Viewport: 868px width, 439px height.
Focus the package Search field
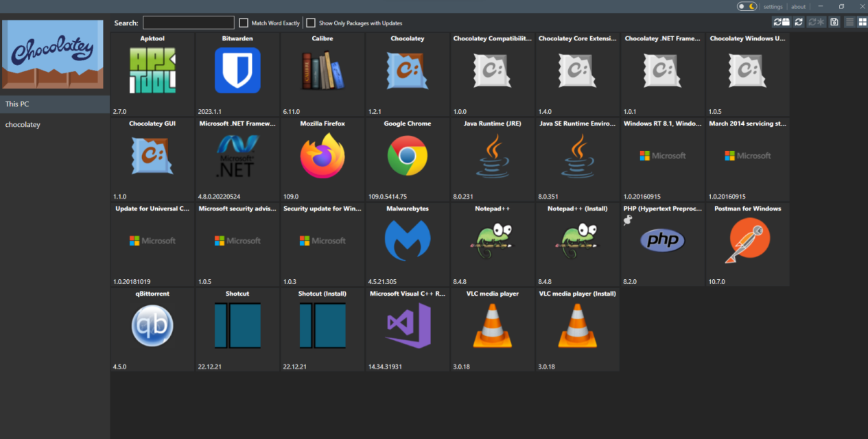coord(189,23)
